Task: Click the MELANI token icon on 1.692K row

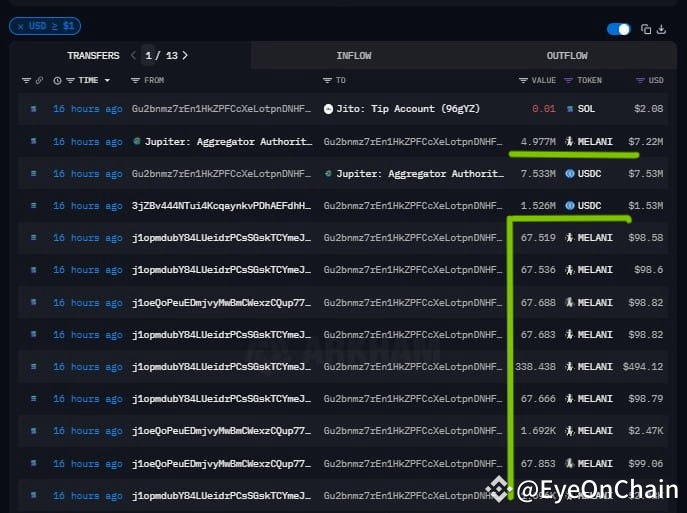Action: pos(570,431)
